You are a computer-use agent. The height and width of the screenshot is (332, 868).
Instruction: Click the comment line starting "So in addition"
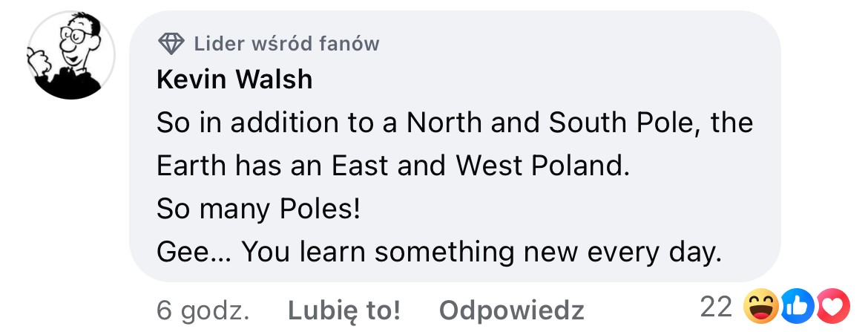coord(454,123)
